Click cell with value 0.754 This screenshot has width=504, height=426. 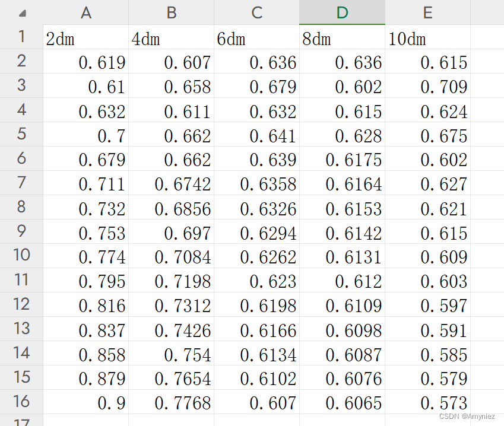tap(171, 353)
